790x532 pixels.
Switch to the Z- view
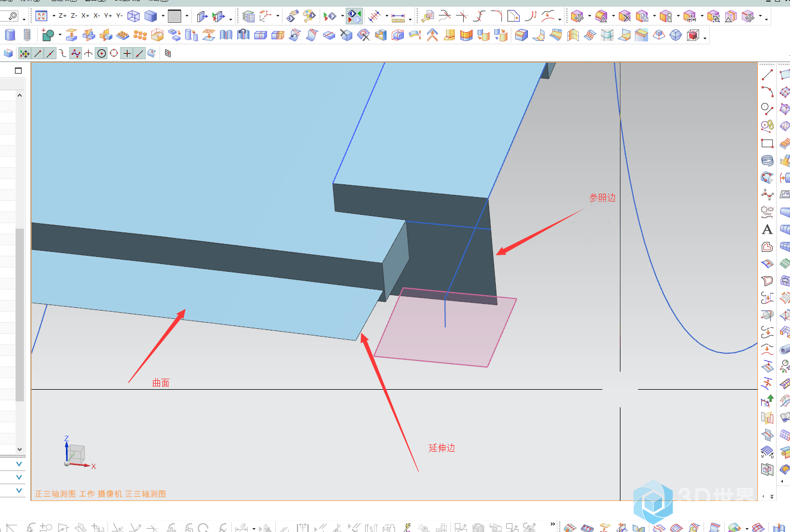point(74,16)
